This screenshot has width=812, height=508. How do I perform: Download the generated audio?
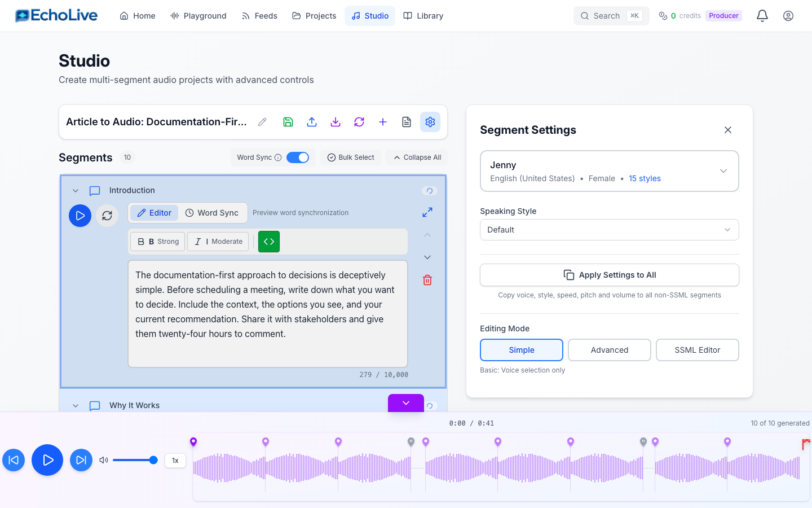336,122
